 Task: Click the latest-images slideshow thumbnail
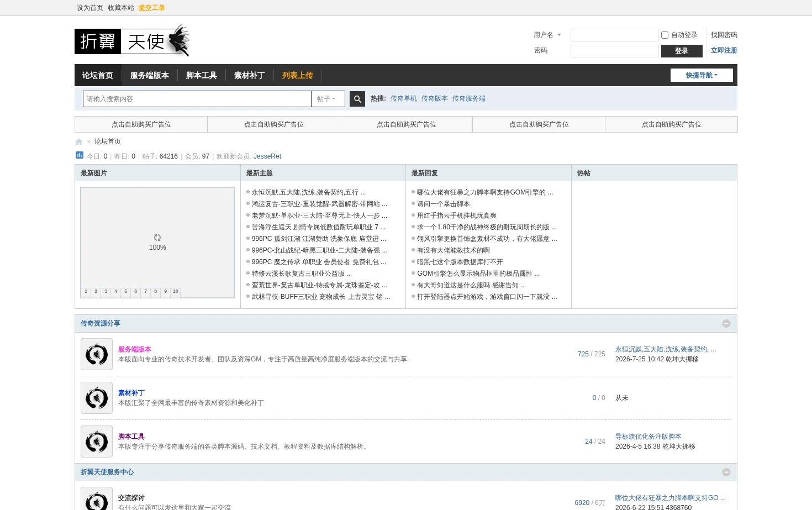[x=157, y=242]
